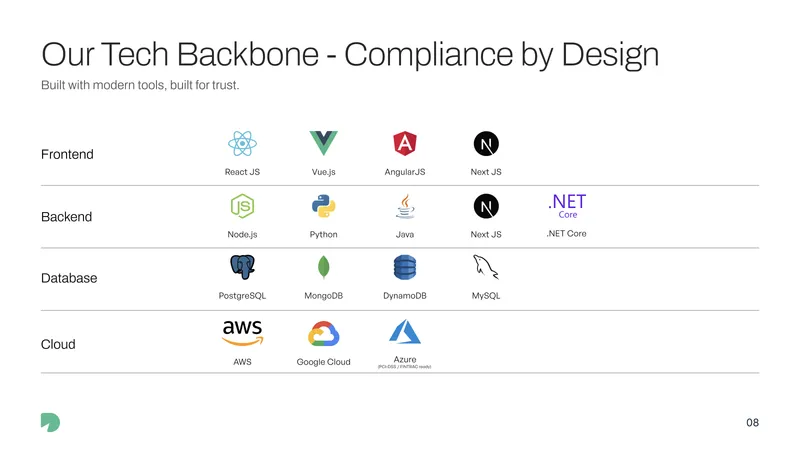
Task: Click the blue Azure triangle logo
Action: click(405, 332)
